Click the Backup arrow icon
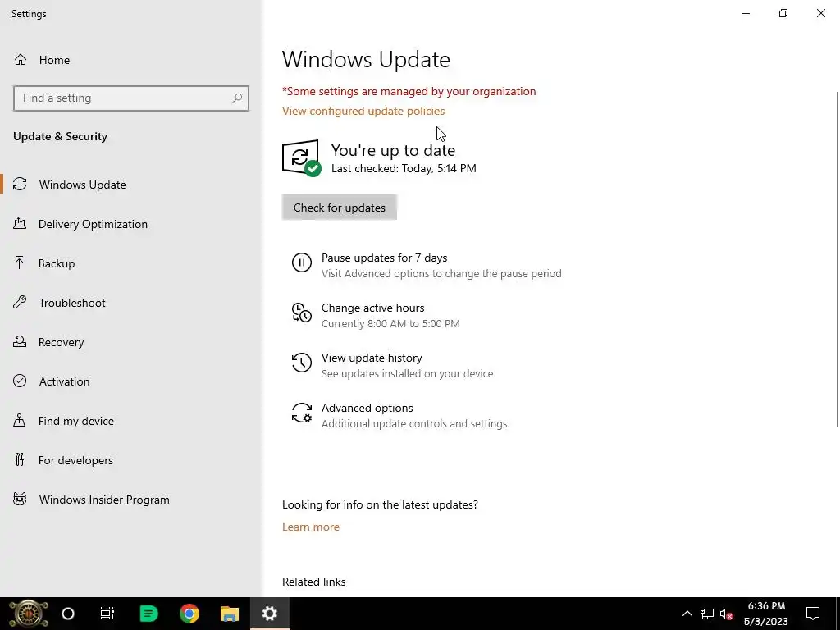The height and width of the screenshot is (630, 840). point(20,263)
